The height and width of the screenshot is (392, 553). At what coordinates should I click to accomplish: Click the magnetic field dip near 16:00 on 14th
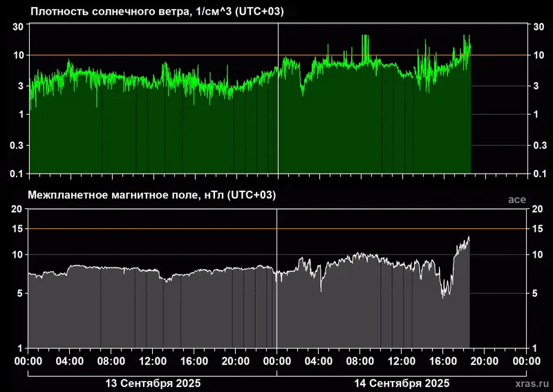(444, 295)
